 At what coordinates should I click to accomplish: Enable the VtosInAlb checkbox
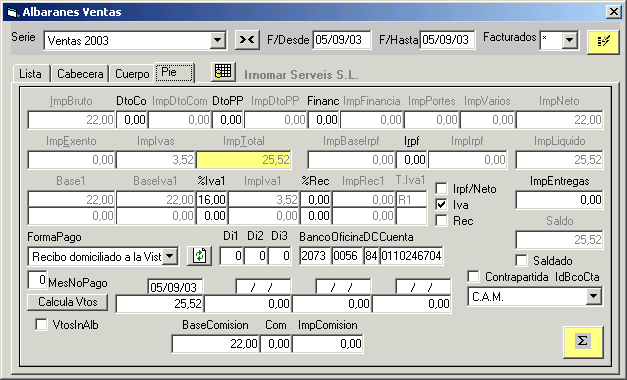42,324
